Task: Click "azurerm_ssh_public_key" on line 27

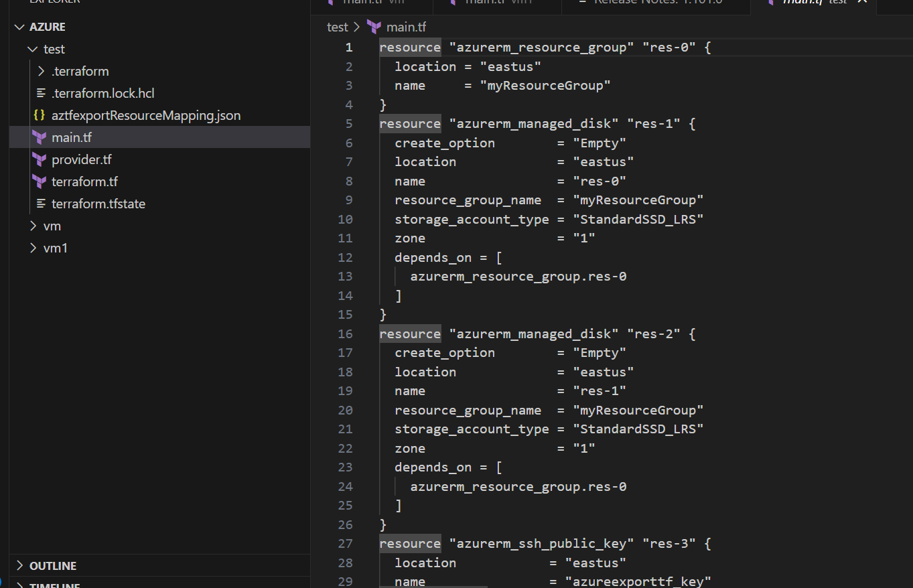Action: click(541, 543)
